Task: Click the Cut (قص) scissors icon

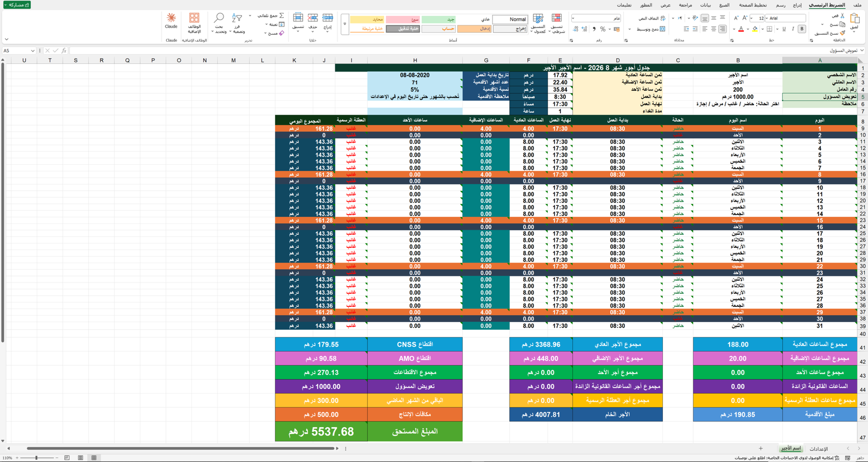Action: pyautogui.click(x=842, y=16)
